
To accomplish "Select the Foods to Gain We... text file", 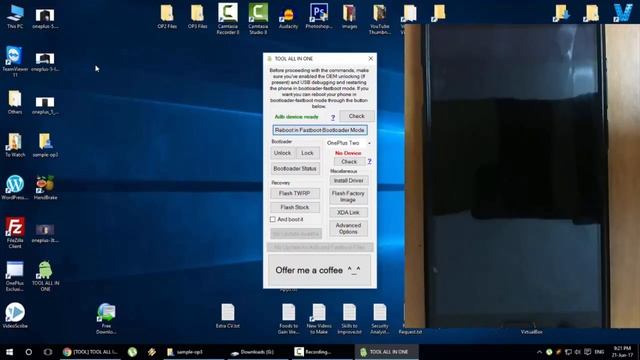I will pyautogui.click(x=289, y=319).
